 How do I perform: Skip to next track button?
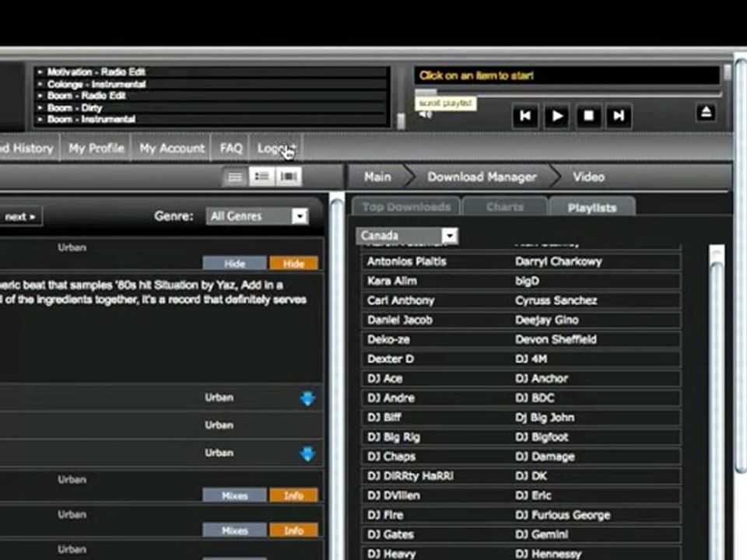click(x=619, y=116)
